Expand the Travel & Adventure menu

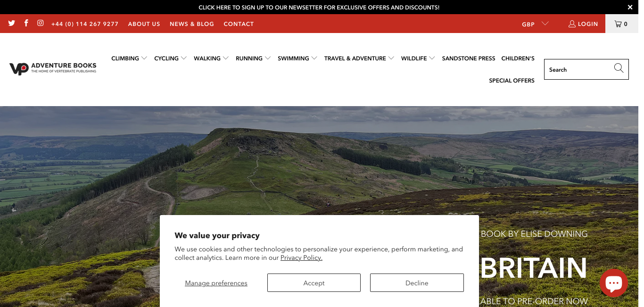359,58
